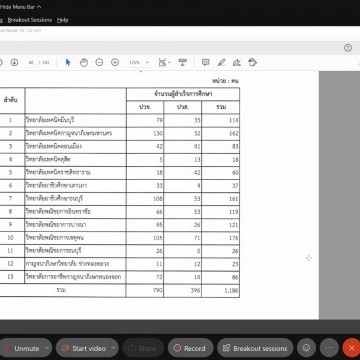Go to next page arrow
The image size is (360, 360).
[x=14, y=62]
